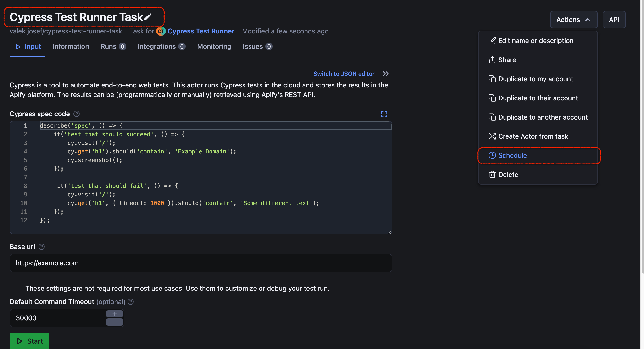Viewport: 644px width, 349px height.
Task: Click inside the Base url input field
Action: pos(200,263)
